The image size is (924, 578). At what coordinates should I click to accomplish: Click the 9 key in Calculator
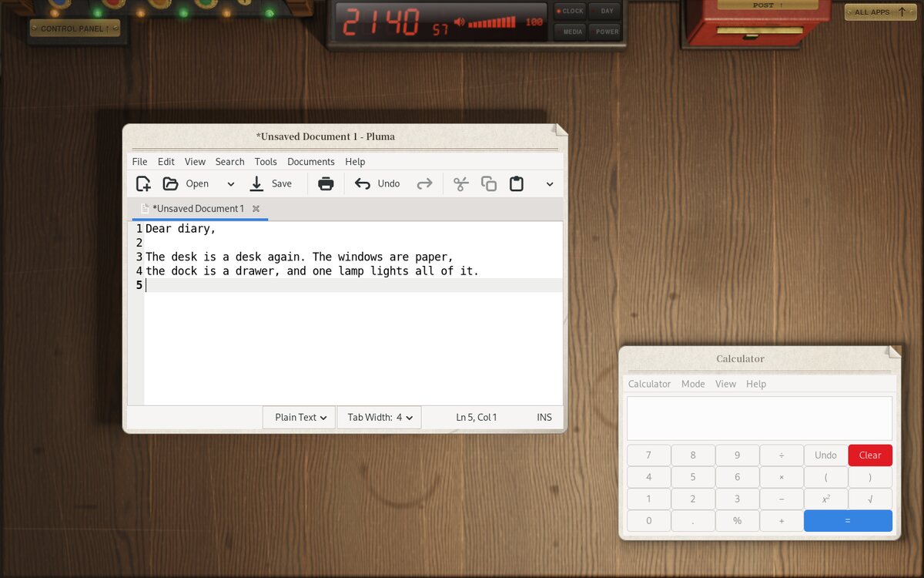click(x=737, y=455)
